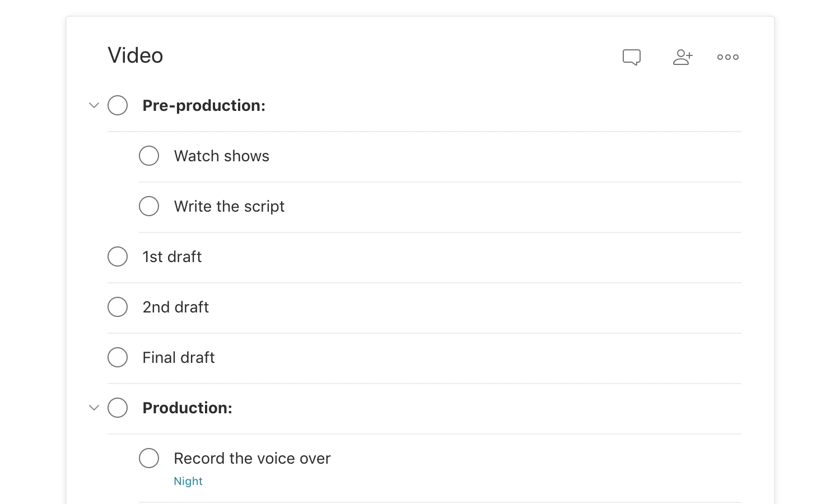
Task: Open the Watch shows task text
Action: coord(222,156)
